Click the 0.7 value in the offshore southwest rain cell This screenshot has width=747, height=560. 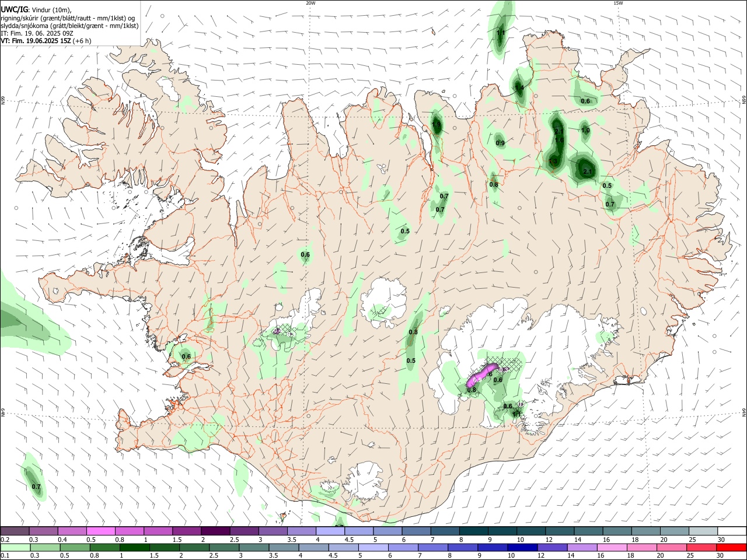click(x=36, y=487)
